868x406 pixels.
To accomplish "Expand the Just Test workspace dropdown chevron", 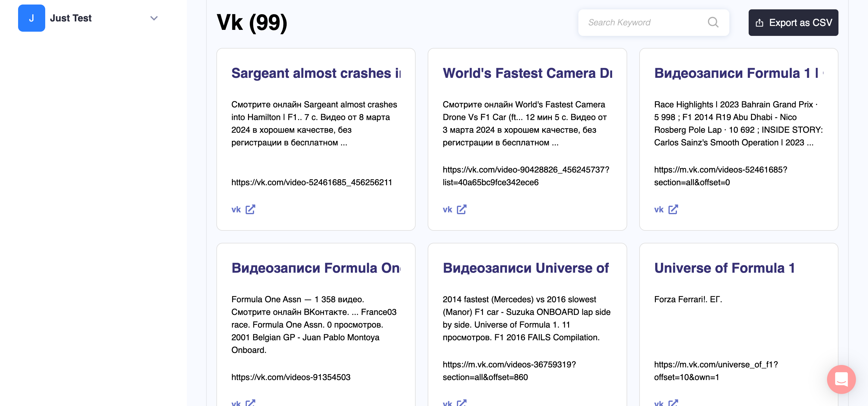I will coord(154,18).
